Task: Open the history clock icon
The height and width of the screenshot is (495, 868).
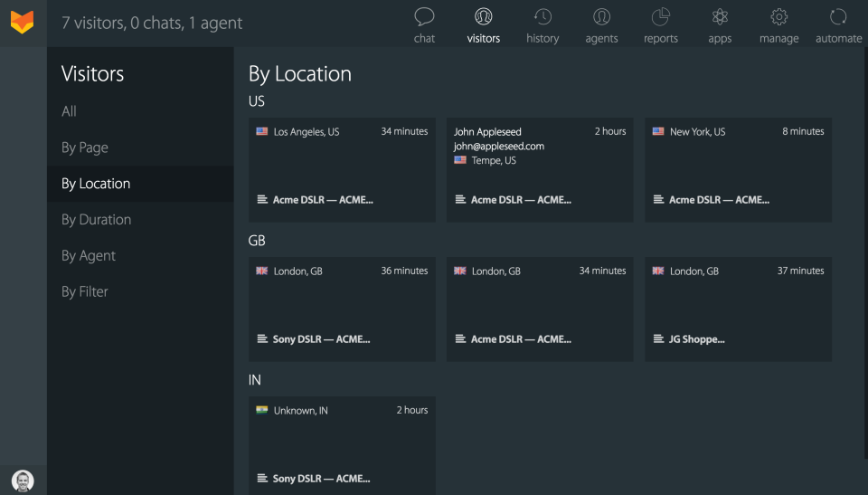Action: (542, 17)
